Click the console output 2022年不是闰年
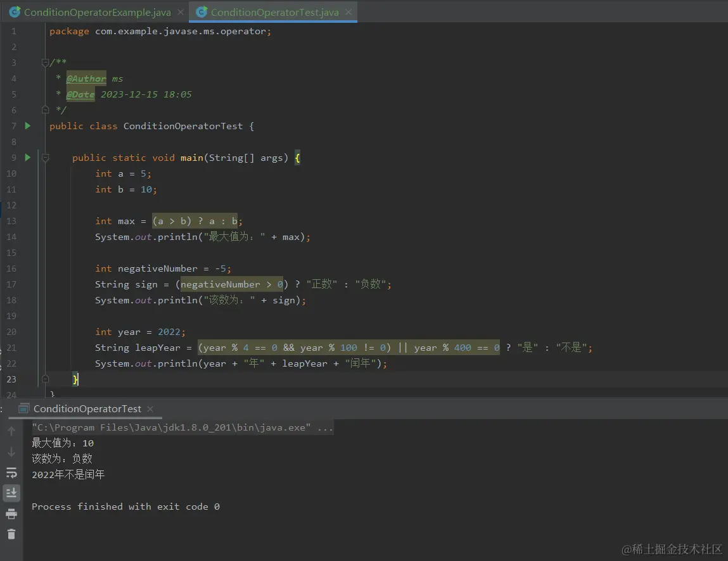 click(68, 475)
